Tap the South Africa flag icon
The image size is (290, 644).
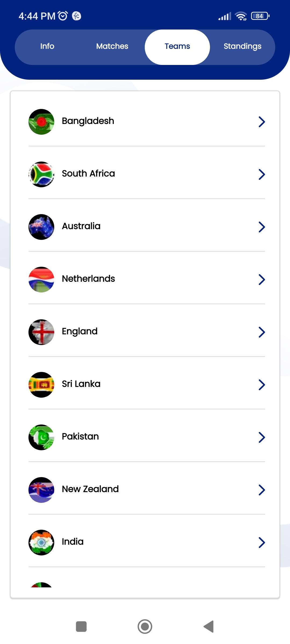coord(41,174)
